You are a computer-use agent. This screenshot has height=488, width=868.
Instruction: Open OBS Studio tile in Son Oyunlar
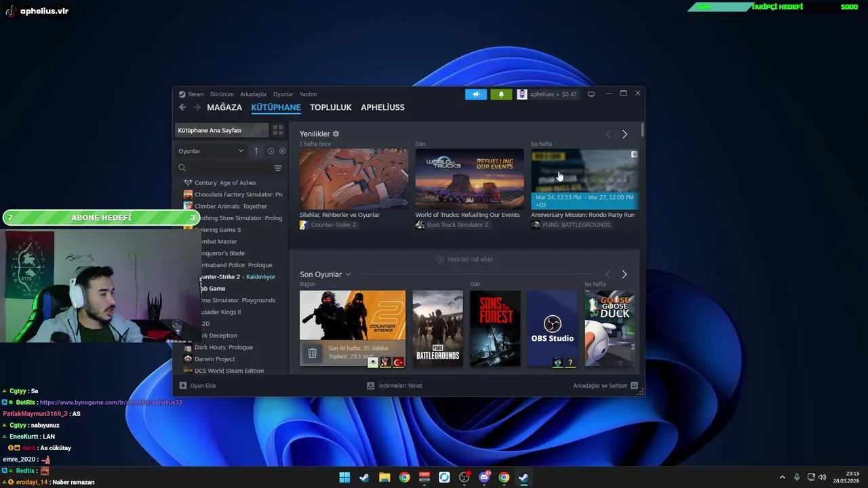553,329
